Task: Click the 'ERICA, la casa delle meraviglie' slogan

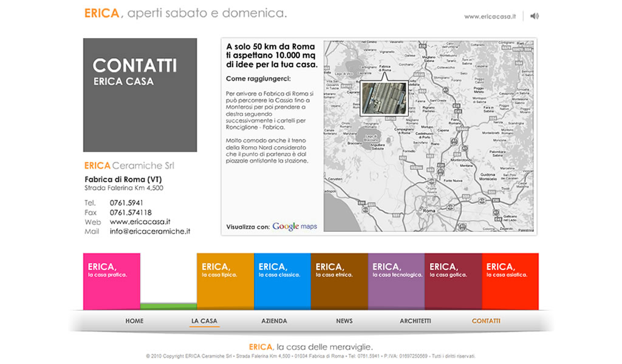Action: tap(311, 347)
